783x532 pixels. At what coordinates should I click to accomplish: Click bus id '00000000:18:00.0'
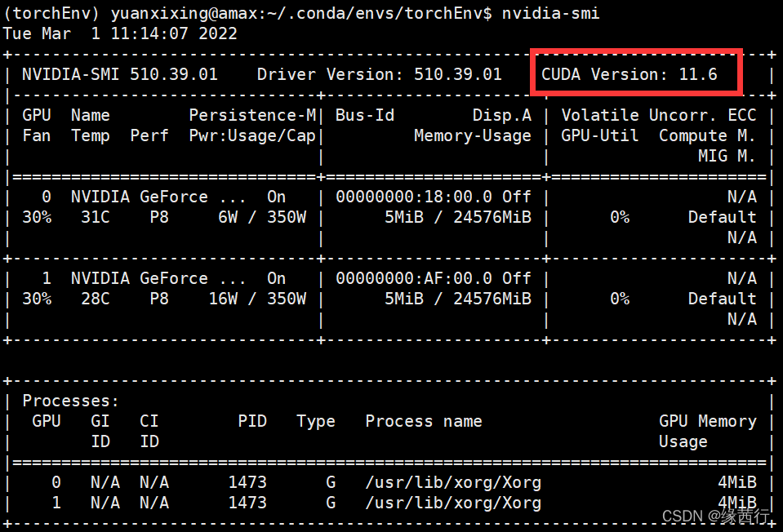pos(414,197)
